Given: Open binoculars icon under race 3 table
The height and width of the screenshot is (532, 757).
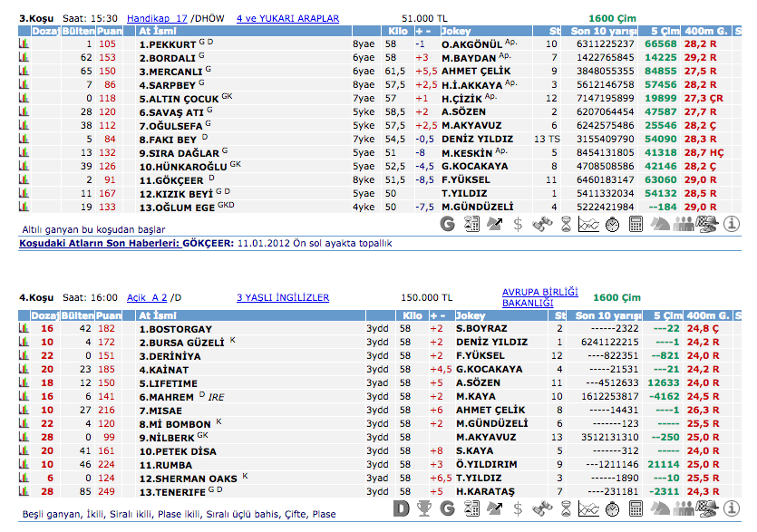Looking at the screenshot, I should click(x=543, y=223).
